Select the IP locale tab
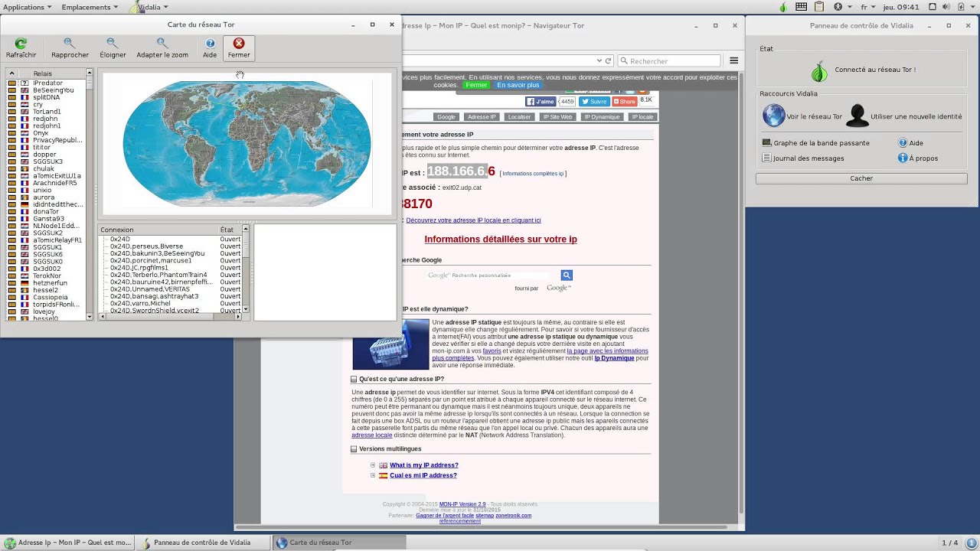This screenshot has width=980, height=551. coord(642,117)
